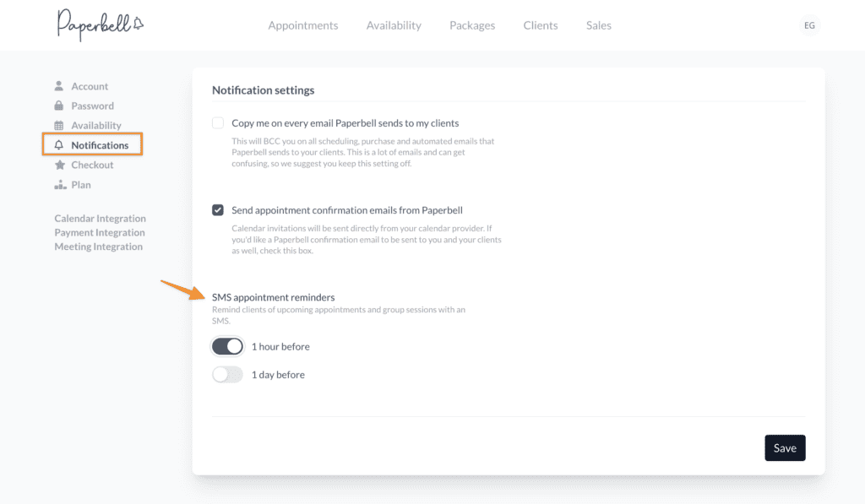Enable 1 day before SMS reminder
The height and width of the screenshot is (504, 865).
[227, 375]
